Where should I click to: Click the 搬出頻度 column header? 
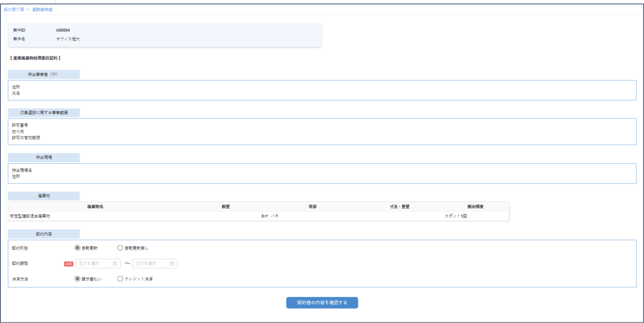(x=475, y=207)
